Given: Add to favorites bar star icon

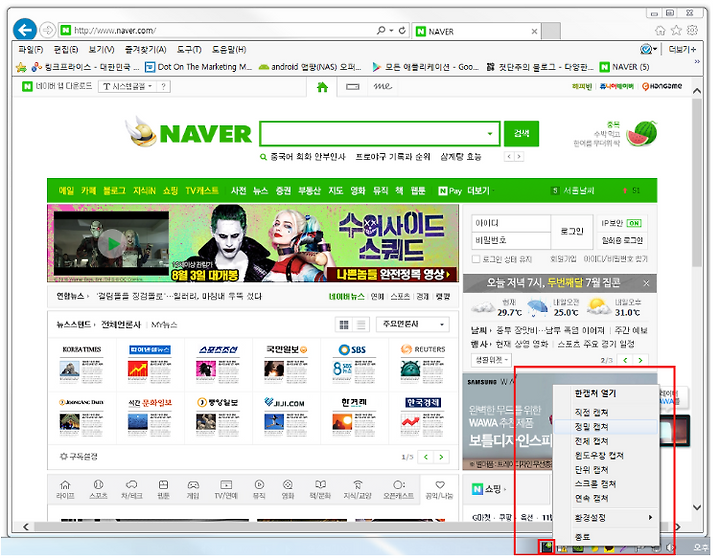Looking at the screenshot, I should point(21,67).
